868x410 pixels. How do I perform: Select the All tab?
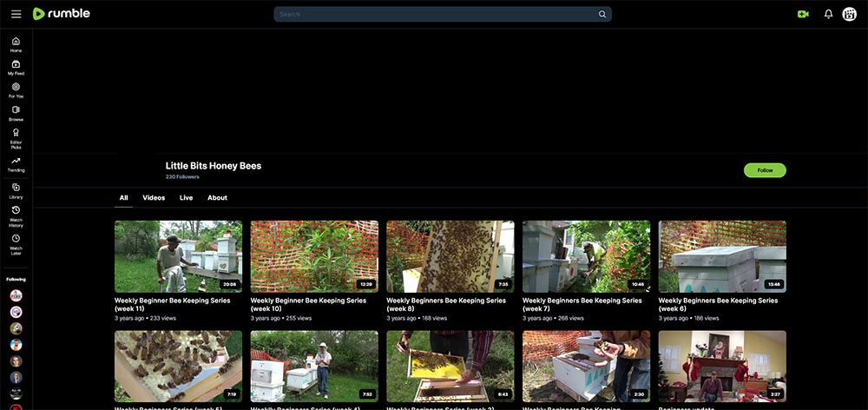123,198
